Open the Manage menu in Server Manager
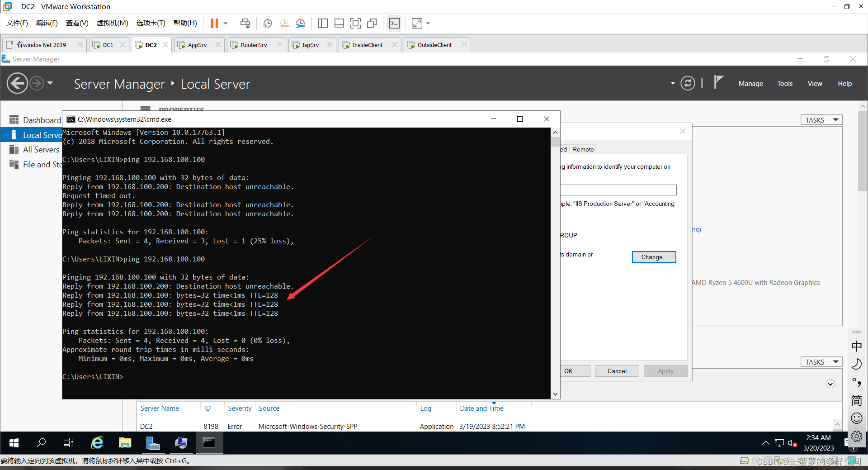 (x=750, y=84)
